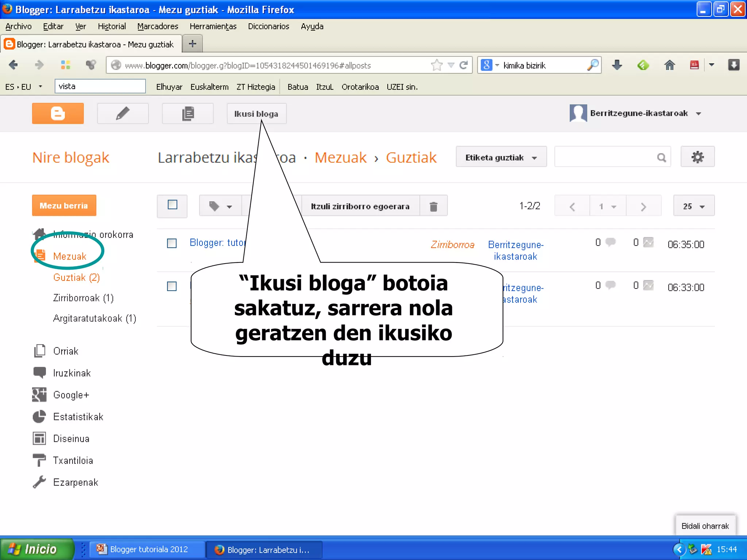Open the posts list document icon
This screenshot has height=560, width=747.
[187, 113]
